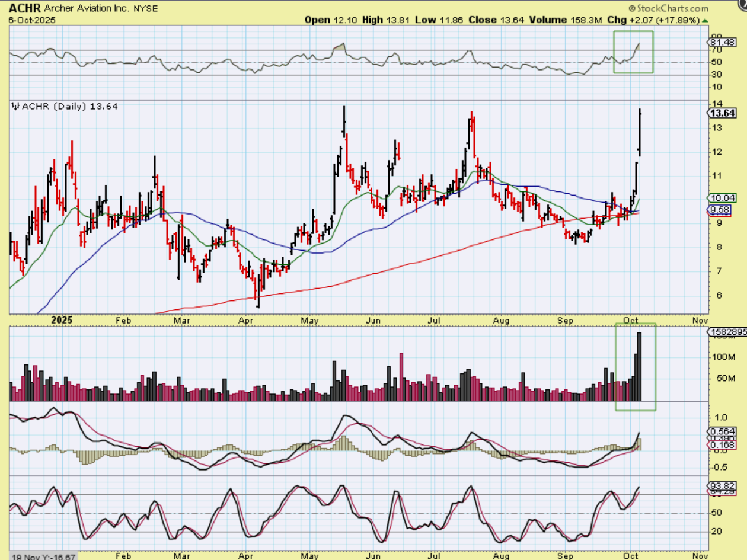Click the Low 11.86 value
This screenshot has width=747, height=560.
point(439,20)
